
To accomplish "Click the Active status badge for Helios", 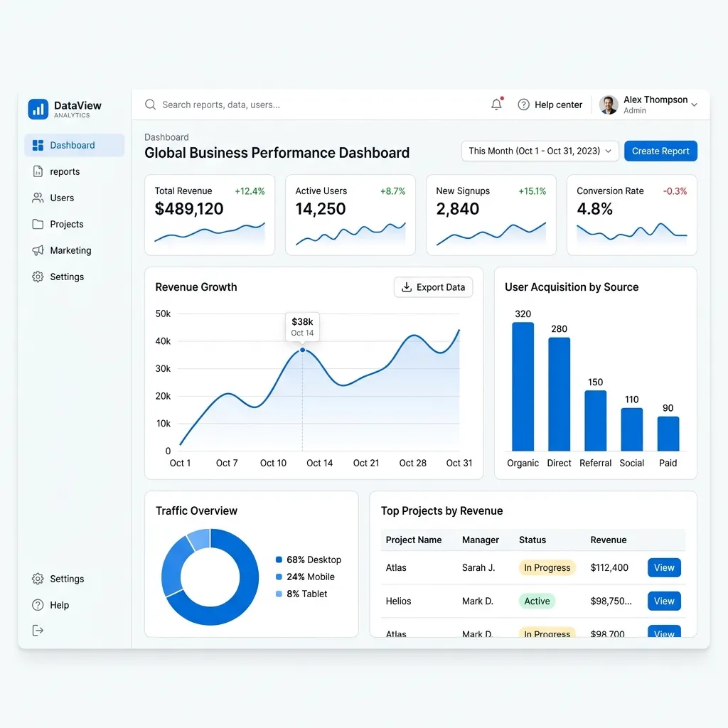I will (537, 601).
